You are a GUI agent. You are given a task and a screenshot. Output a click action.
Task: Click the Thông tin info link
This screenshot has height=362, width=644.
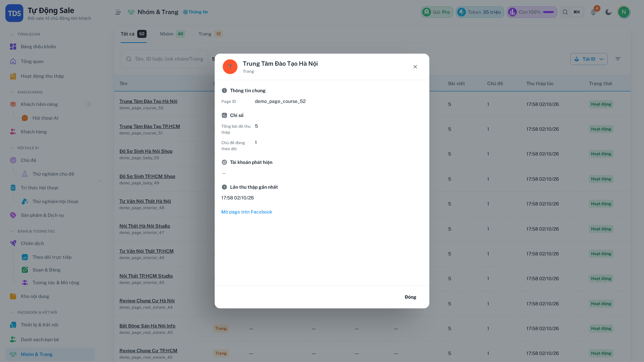tap(196, 12)
